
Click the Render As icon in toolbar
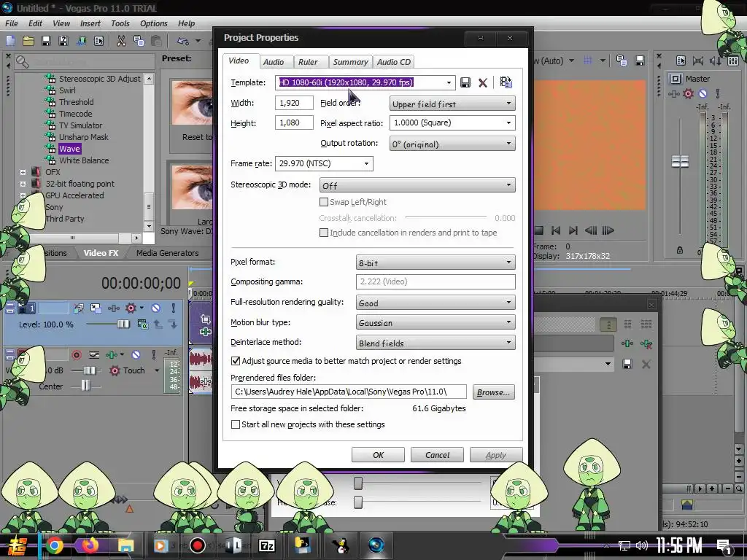click(x=81, y=41)
